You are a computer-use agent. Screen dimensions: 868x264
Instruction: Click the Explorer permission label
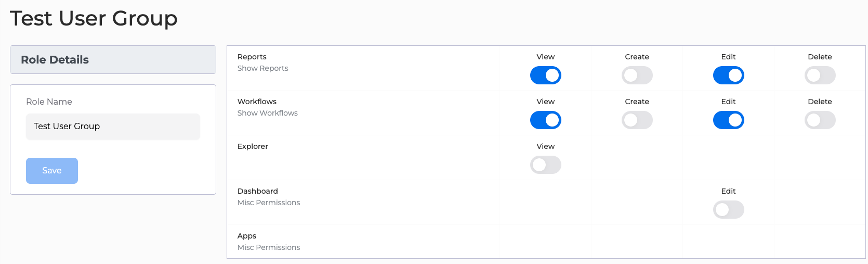point(253,146)
